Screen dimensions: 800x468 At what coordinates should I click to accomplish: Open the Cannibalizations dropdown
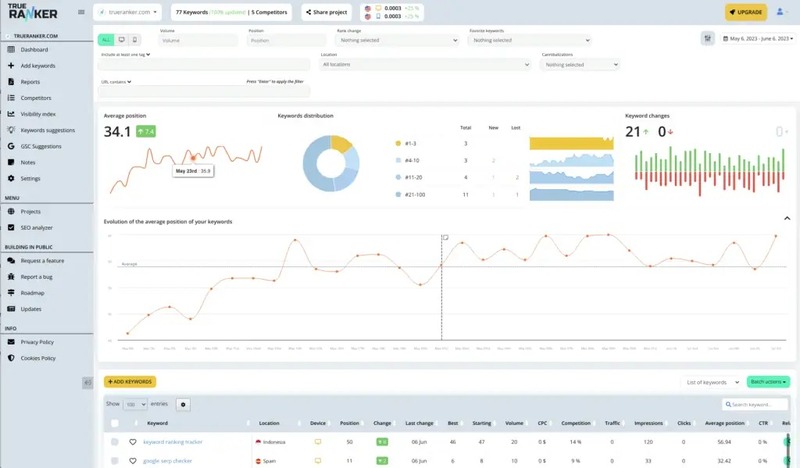pos(580,65)
